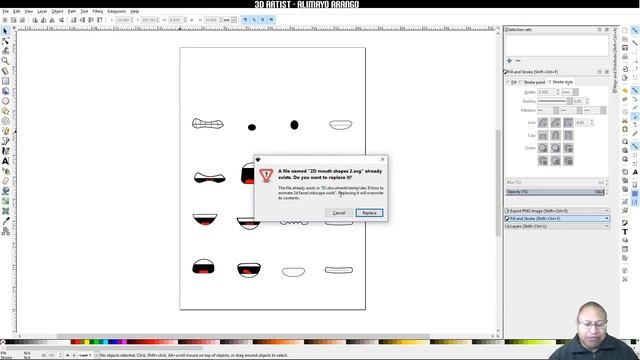Screen dimensions: 640x360
Task: Select the Rectangle tool
Action: point(5,81)
